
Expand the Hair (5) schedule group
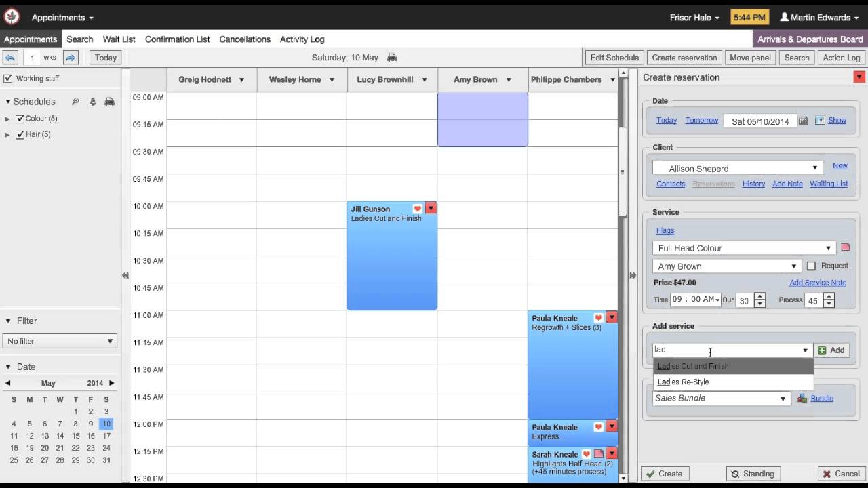point(7,135)
